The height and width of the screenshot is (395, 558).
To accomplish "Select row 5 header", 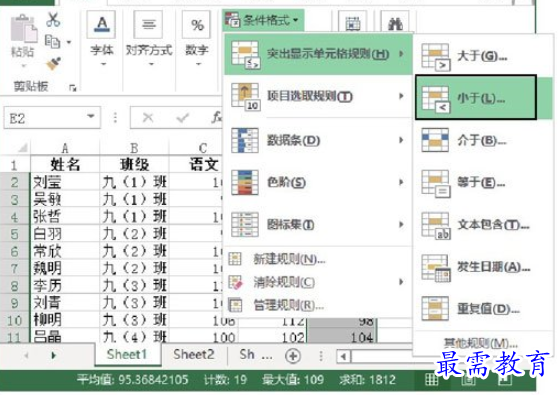I will [x=14, y=234].
